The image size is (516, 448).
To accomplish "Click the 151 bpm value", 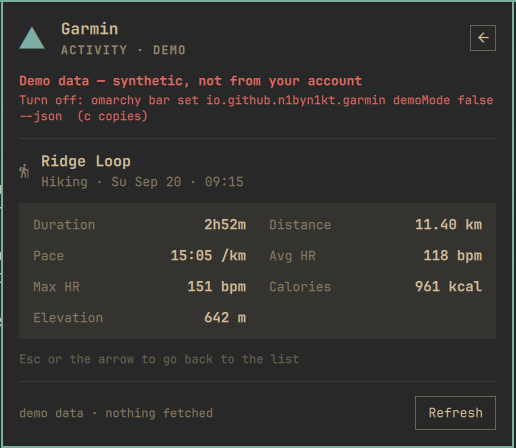I will point(217,287).
